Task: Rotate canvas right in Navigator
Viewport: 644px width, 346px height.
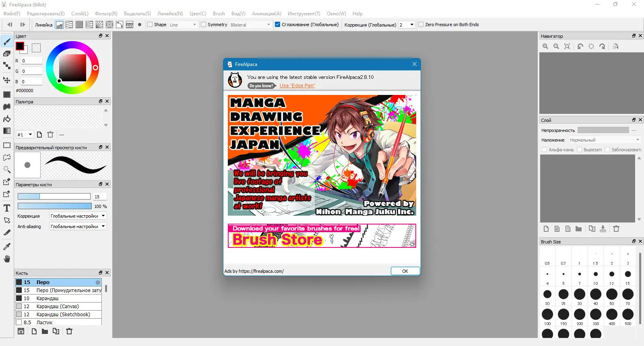Action: click(x=602, y=46)
